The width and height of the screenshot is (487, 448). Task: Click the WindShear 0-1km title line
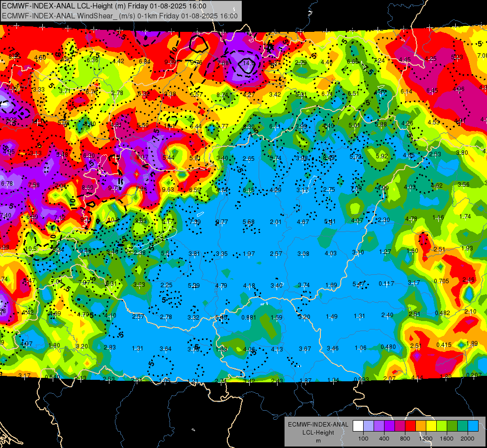click(x=119, y=16)
